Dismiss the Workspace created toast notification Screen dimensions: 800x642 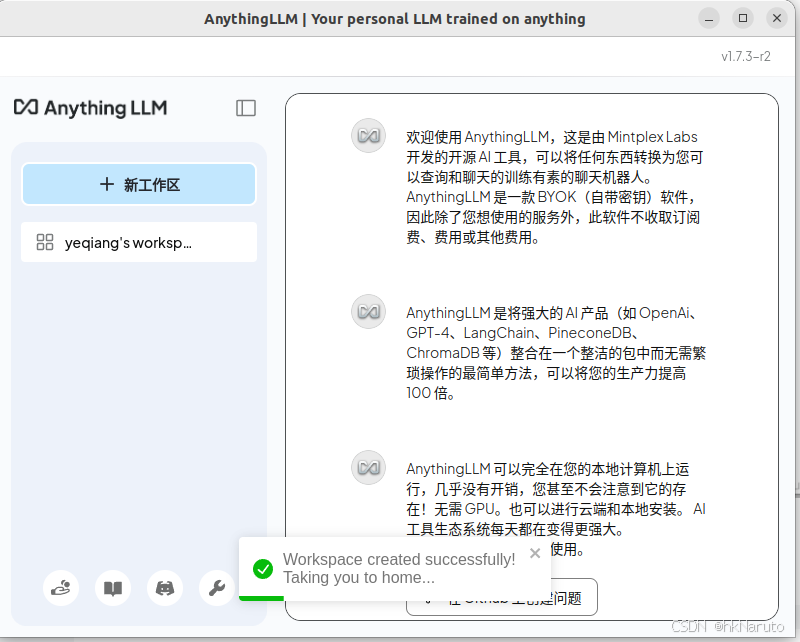tap(535, 553)
